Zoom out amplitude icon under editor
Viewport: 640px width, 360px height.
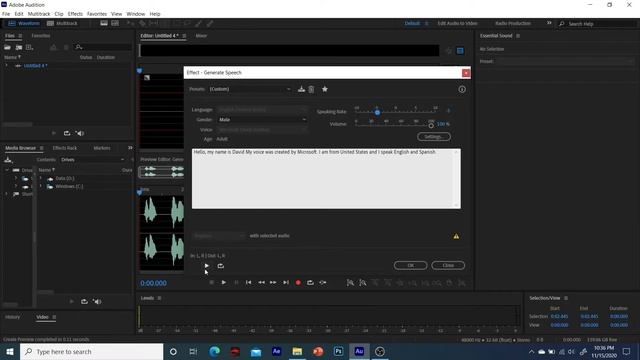pos(362,282)
